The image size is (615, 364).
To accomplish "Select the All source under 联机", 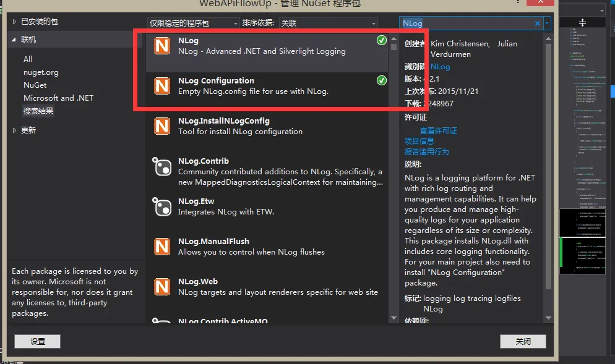I will point(28,59).
